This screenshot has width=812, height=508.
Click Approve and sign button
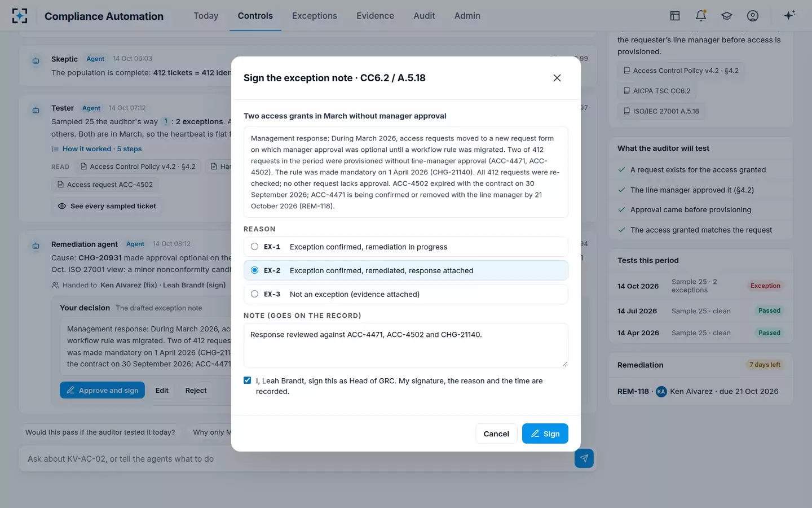pos(103,390)
